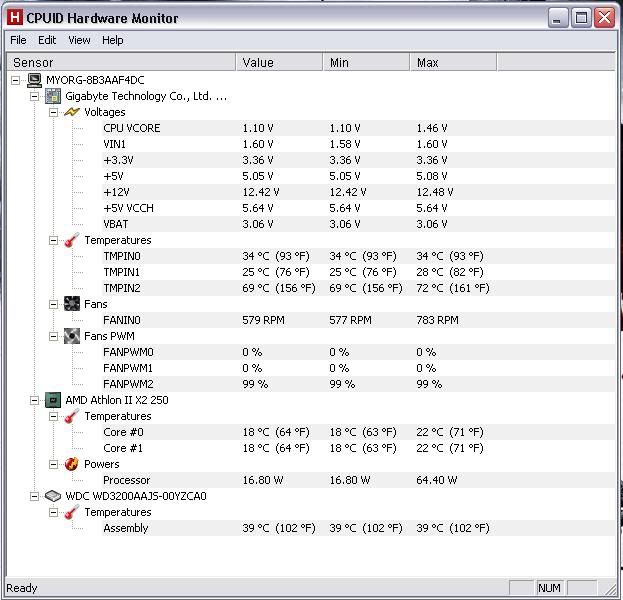This screenshot has width=623, height=600.
Task: Collapse the Gigabyte Technology node
Action: tap(35, 97)
